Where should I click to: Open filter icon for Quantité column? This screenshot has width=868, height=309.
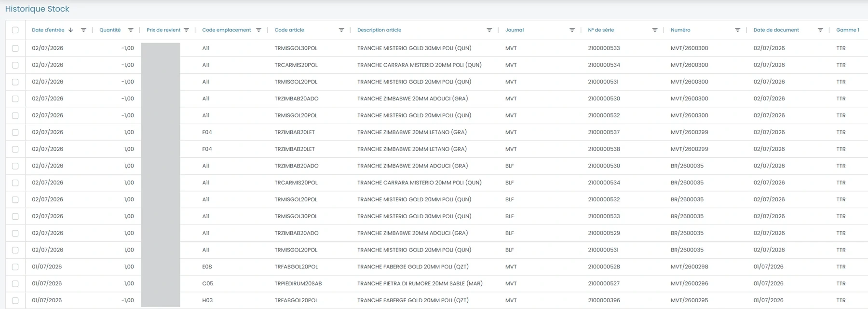point(131,30)
